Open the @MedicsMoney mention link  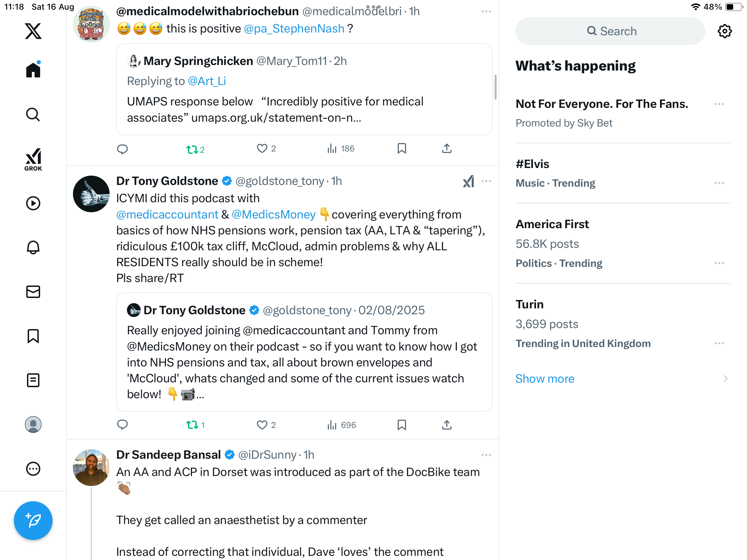tap(274, 215)
